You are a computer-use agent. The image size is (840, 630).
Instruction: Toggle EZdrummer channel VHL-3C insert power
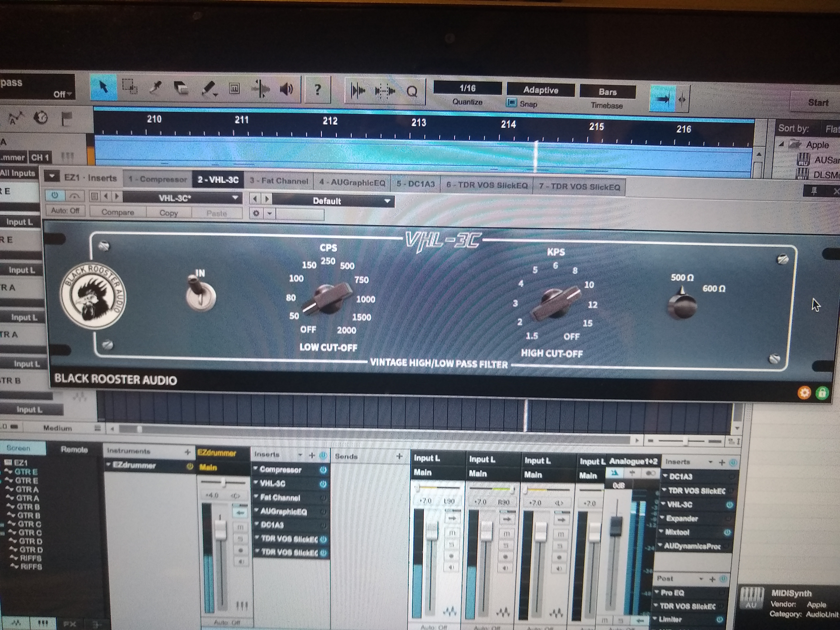tap(323, 484)
